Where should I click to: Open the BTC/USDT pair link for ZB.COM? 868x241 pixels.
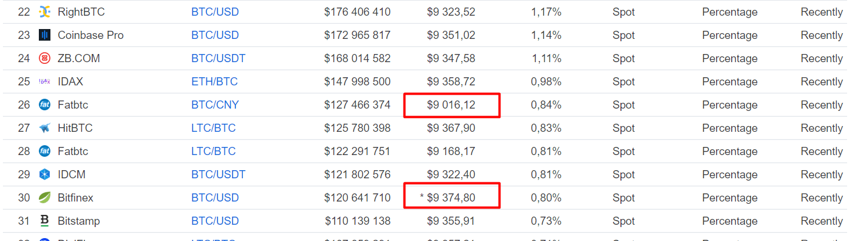pyautogui.click(x=219, y=59)
